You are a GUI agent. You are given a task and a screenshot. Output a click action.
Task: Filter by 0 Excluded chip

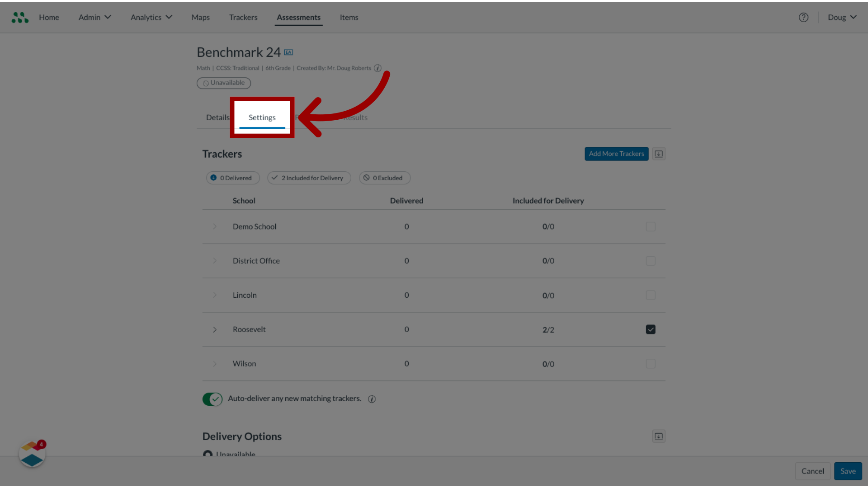click(385, 178)
